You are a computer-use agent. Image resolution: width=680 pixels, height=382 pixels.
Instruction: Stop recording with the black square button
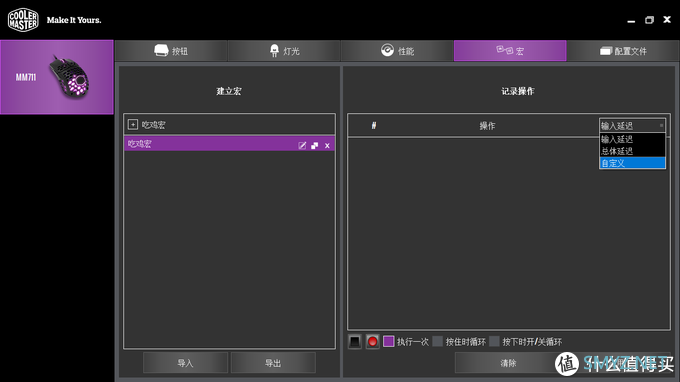click(x=355, y=342)
